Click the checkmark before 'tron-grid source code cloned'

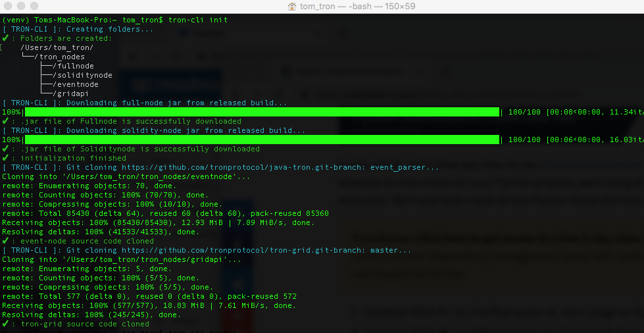click(5, 324)
